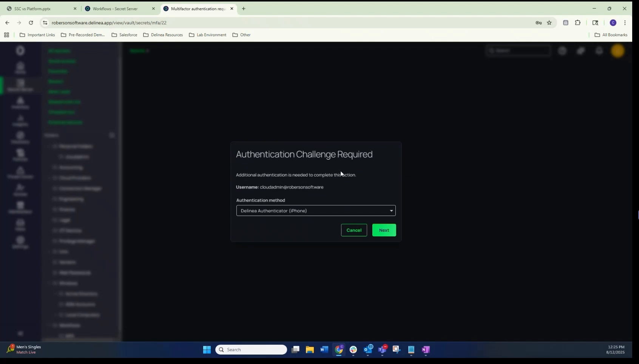Open the notifications bell in the top bar

pyautogui.click(x=599, y=50)
